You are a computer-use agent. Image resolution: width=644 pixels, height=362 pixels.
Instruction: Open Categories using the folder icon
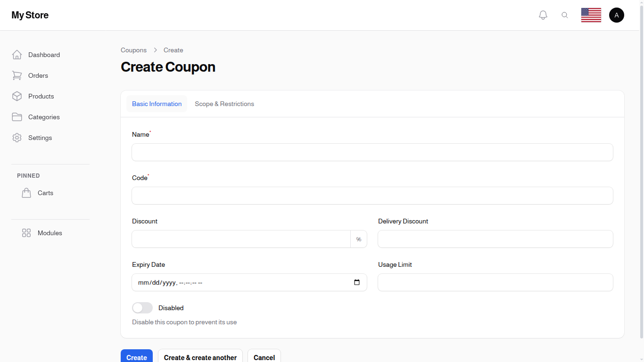tap(17, 117)
